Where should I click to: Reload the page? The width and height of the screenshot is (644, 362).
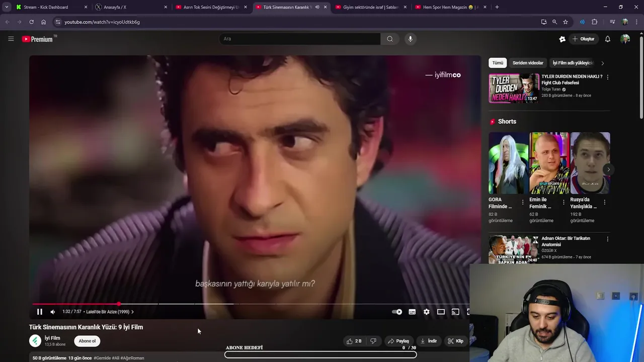coord(31,22)
